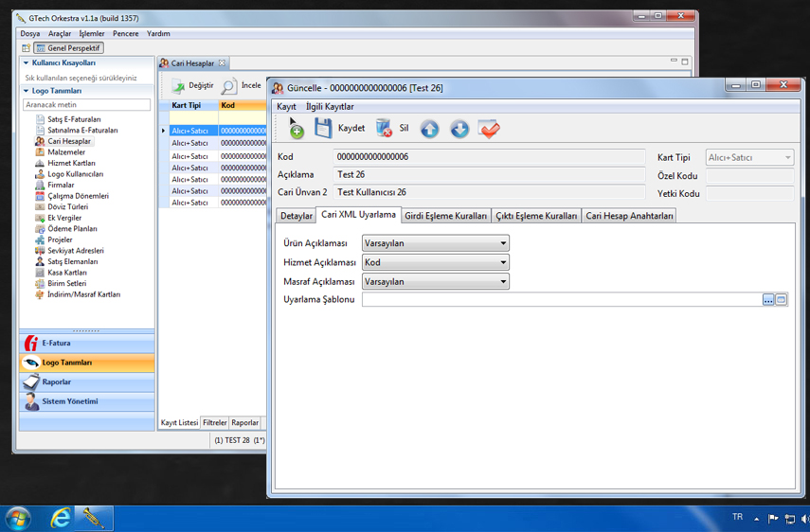Open the Dosya menu
The image size is (810, 532).
(x=30, y=33)
